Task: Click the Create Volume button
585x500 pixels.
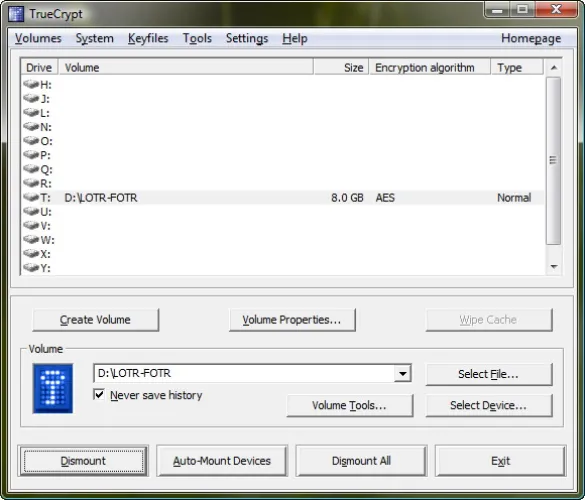Action: (x=96, y=320)
